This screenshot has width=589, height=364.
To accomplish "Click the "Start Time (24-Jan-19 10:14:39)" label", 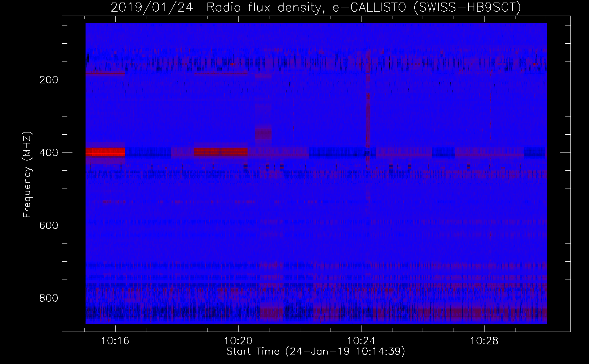I will (316, 352).
